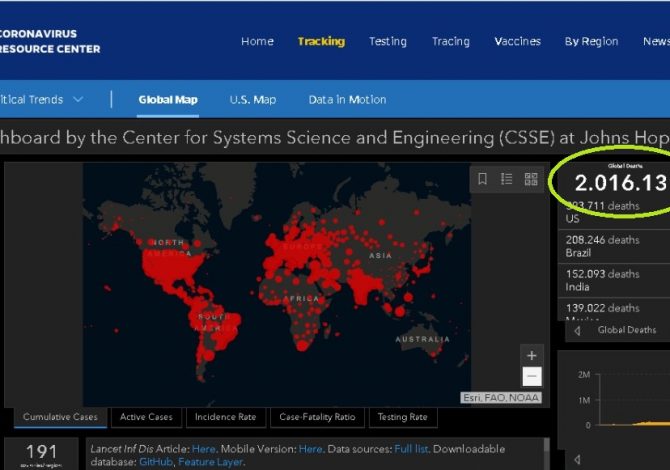Switch to the Global Map tab

[168, 100]
